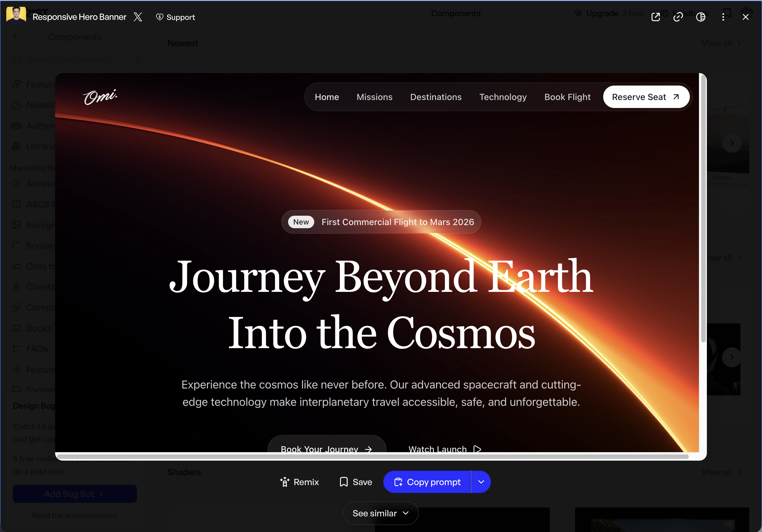Viewport: 762px width, 532px height.
Task: Click the preview vertical scrollbar
Action: 703,209
